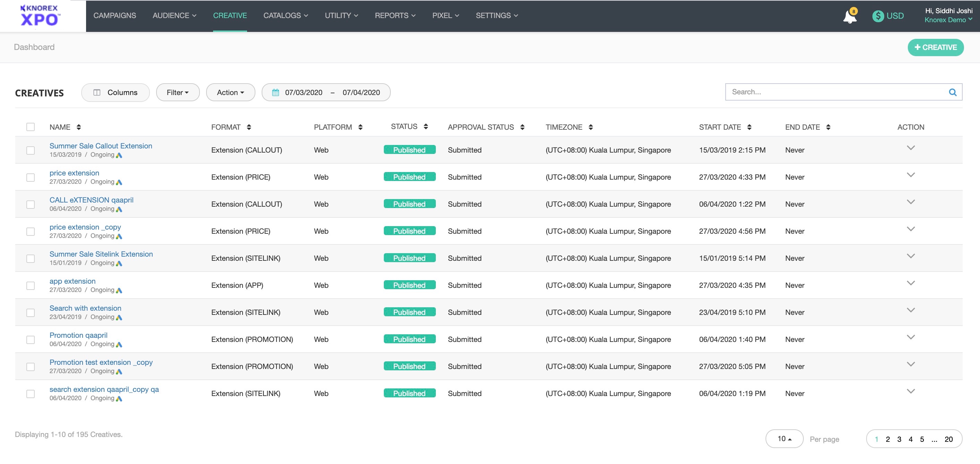Sort by APPROVAL STATUS column arrows

pyautogui.click(x=522, y=127)
